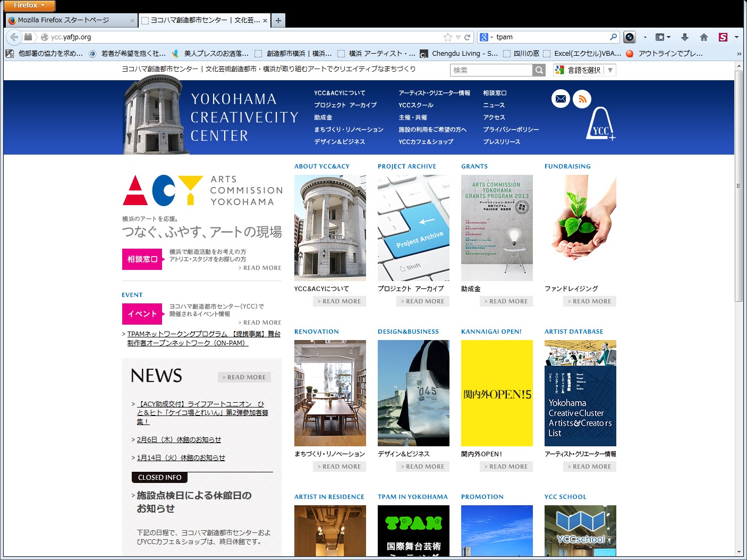Click the magnifier icon in the 検索 search box
This screenshot has height=560, width=747.
[x=539, y=70]
